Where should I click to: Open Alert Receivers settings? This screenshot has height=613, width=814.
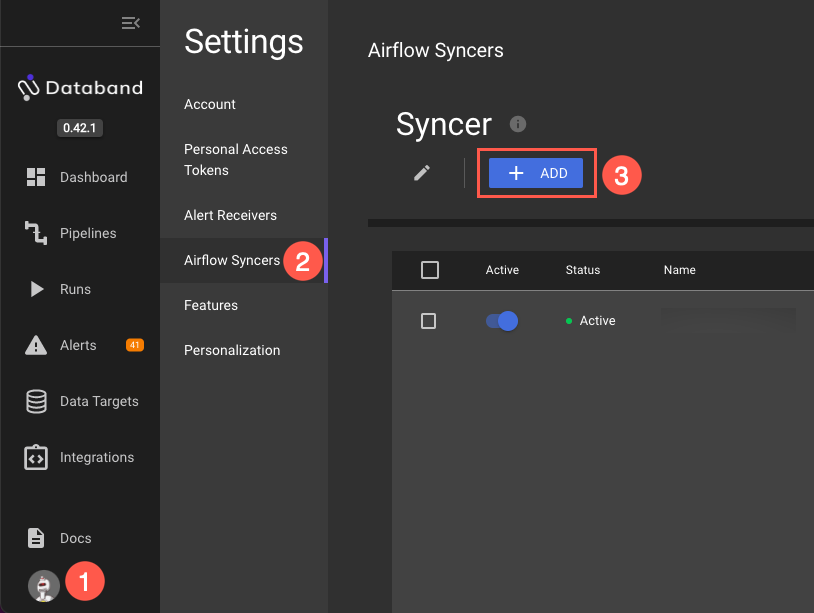click(x=230, y=215)
